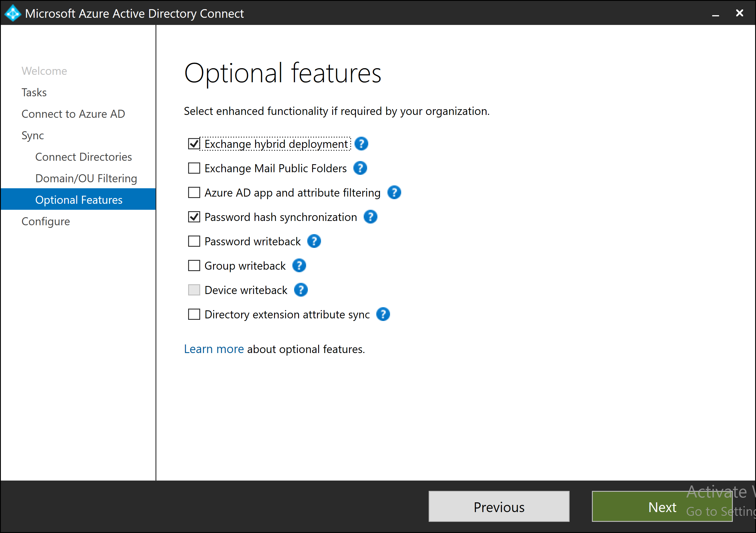Click Learn more about optional features
This screenshot has width=756, height=533.
(x=214, y=349)
